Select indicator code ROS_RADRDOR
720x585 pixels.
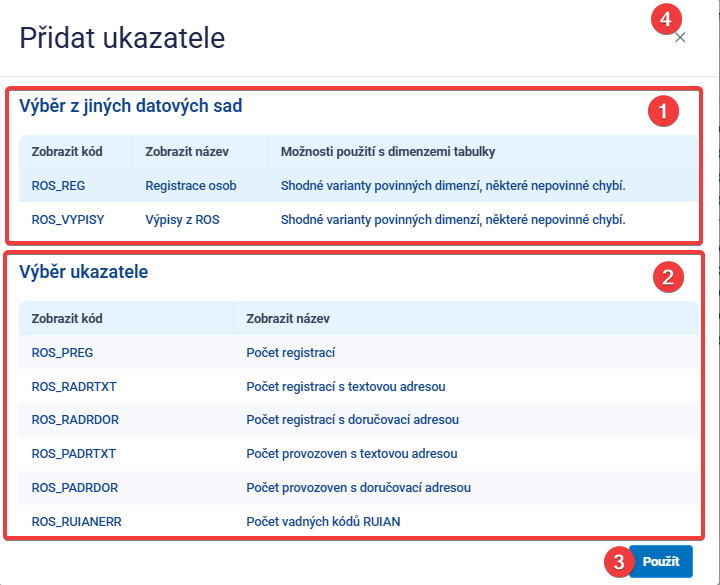(x=75, y=419)
